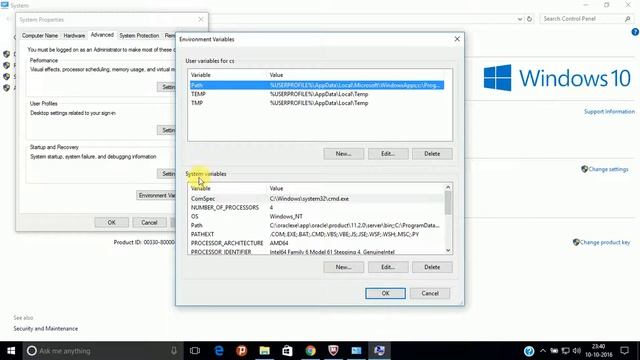Select the NUMBER_OF_PROCESSORS system variable

point(317,208)
